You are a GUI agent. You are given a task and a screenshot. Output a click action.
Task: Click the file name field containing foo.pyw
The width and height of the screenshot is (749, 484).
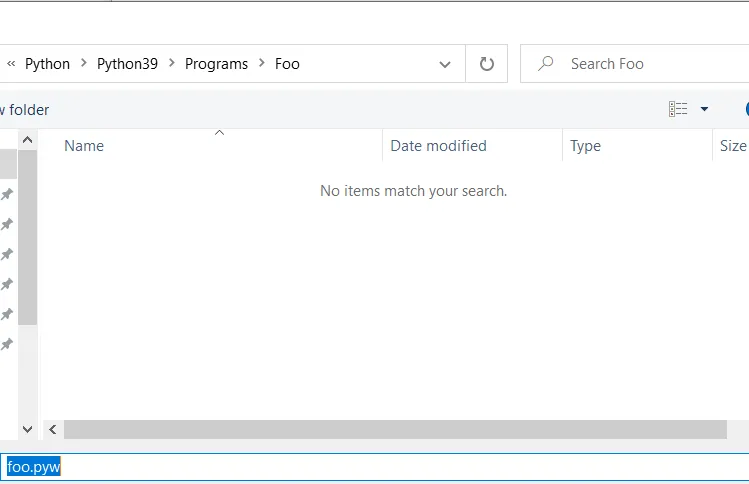pyautogui.click(x=300, y=467)
